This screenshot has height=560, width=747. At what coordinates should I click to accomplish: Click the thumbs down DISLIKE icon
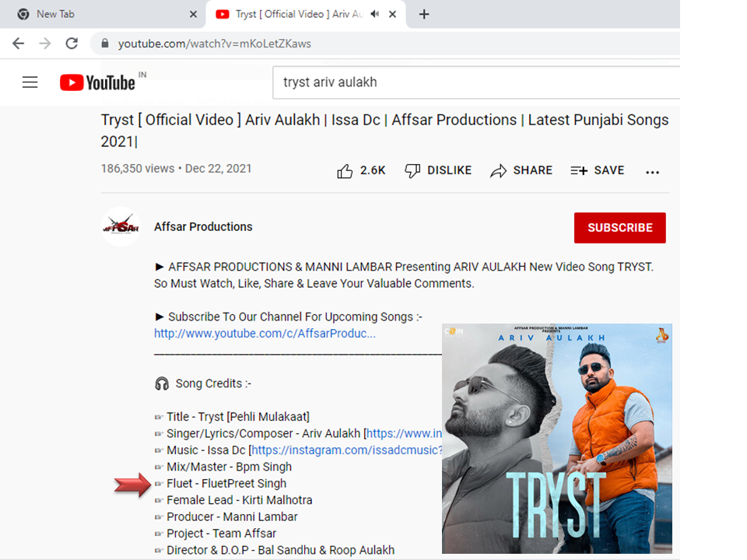413,171
